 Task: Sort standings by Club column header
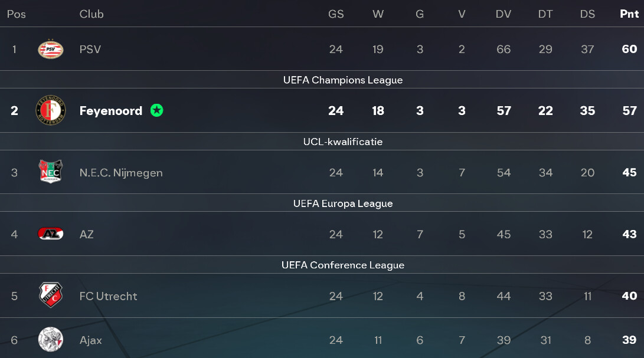point(91,14)
